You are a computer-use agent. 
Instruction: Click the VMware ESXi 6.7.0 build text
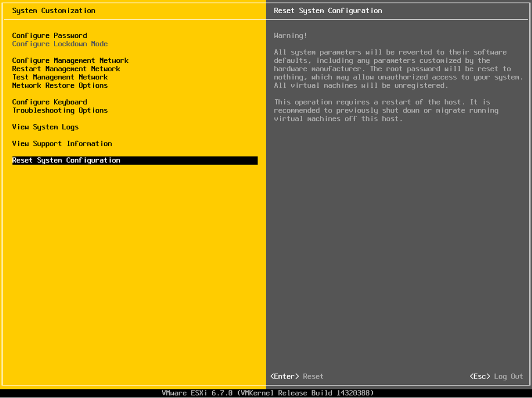pos(268,393)
